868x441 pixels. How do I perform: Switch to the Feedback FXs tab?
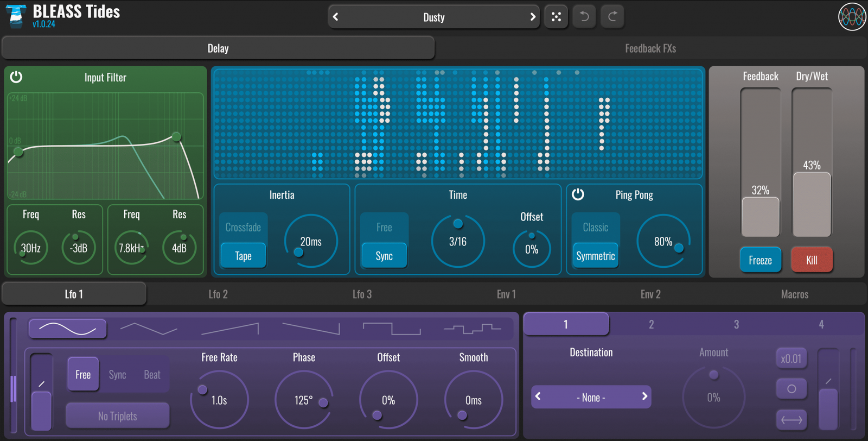650,48
